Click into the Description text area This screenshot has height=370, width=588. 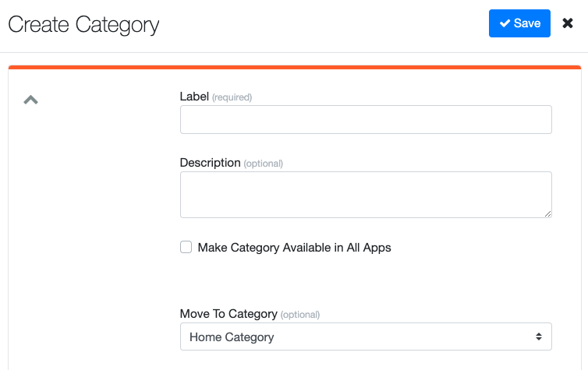pyautogui.click(x=366, y=194)
